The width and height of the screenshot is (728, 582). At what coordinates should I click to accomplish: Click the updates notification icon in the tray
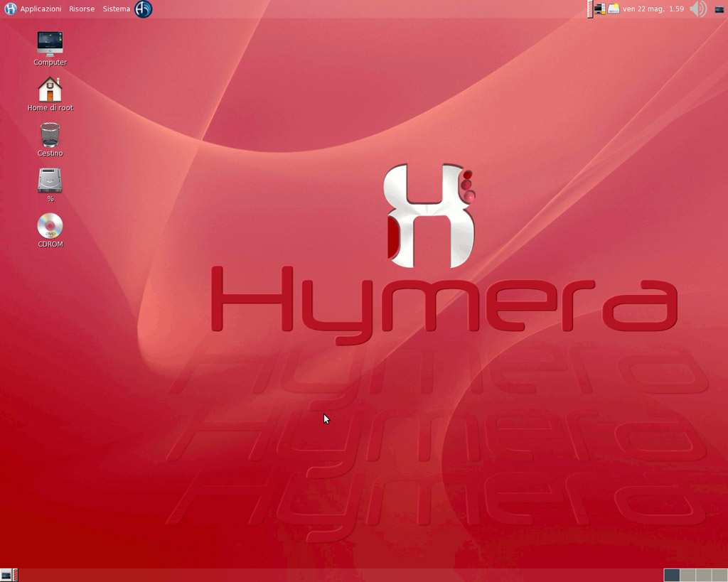pos(612,9)
